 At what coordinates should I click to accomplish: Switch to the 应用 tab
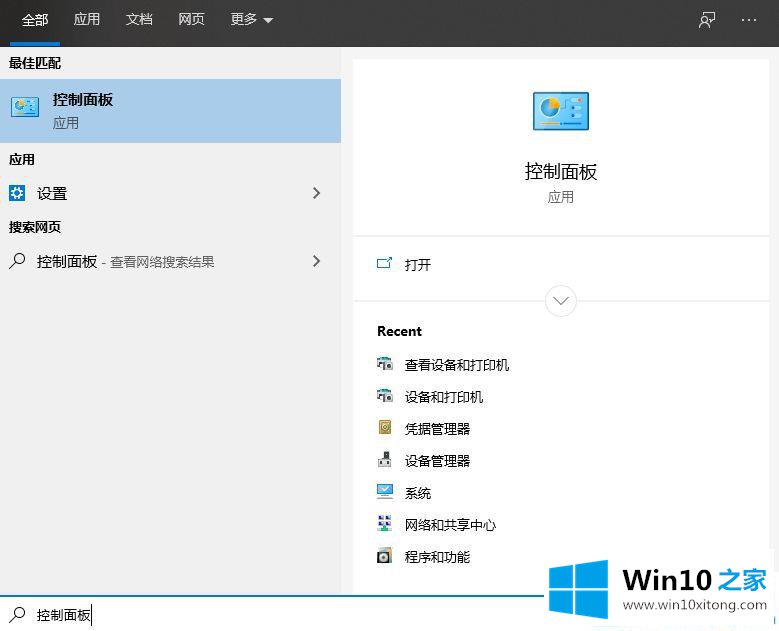(87, 19)
